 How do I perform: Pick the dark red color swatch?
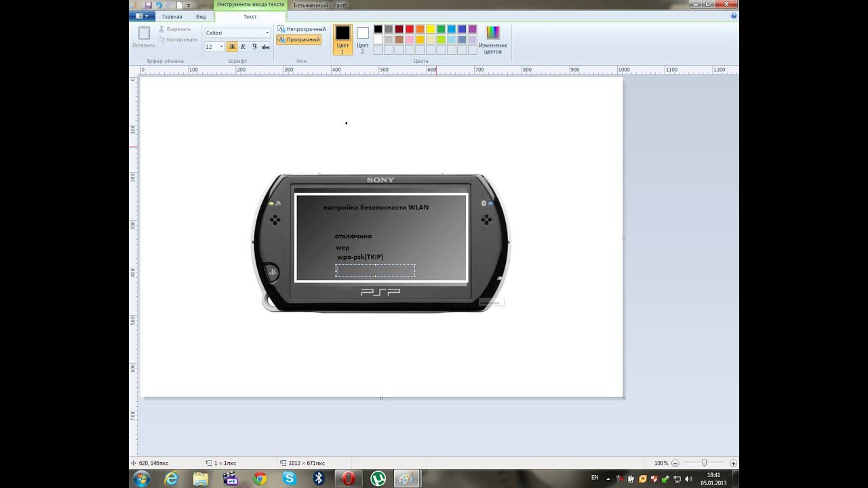399,29
